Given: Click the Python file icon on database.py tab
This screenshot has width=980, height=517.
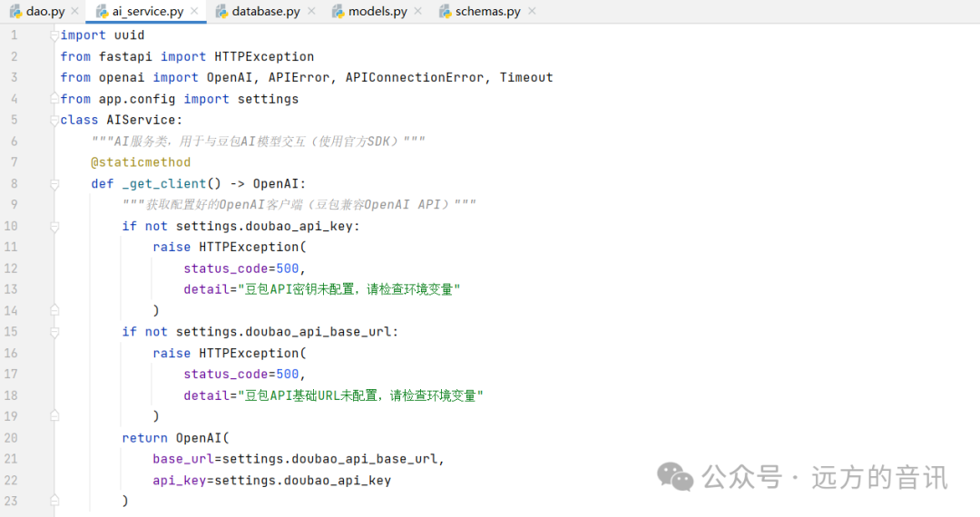Looking at the screenshot, I should click(x=221, y=11).
